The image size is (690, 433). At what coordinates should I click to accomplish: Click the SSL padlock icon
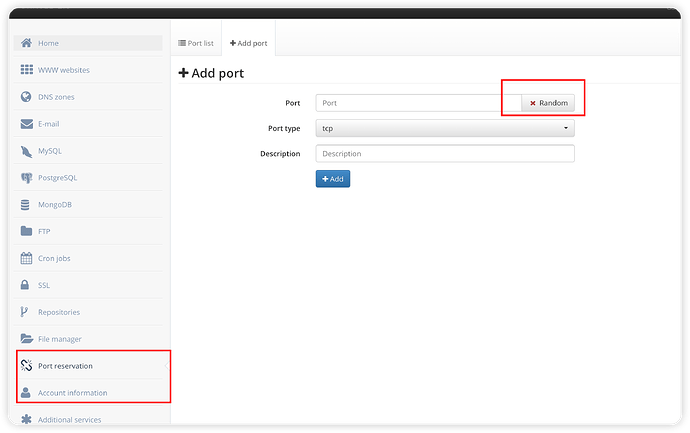click(25, 285)
